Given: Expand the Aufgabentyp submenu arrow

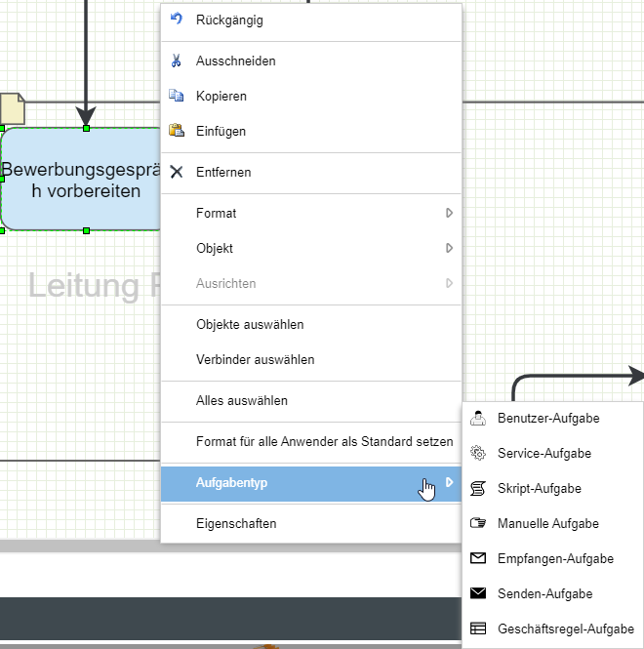Looking at the screenshot, I should pos(449,482).
